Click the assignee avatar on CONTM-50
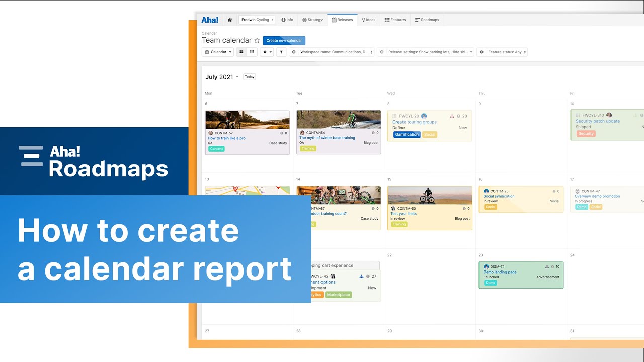 393,208
